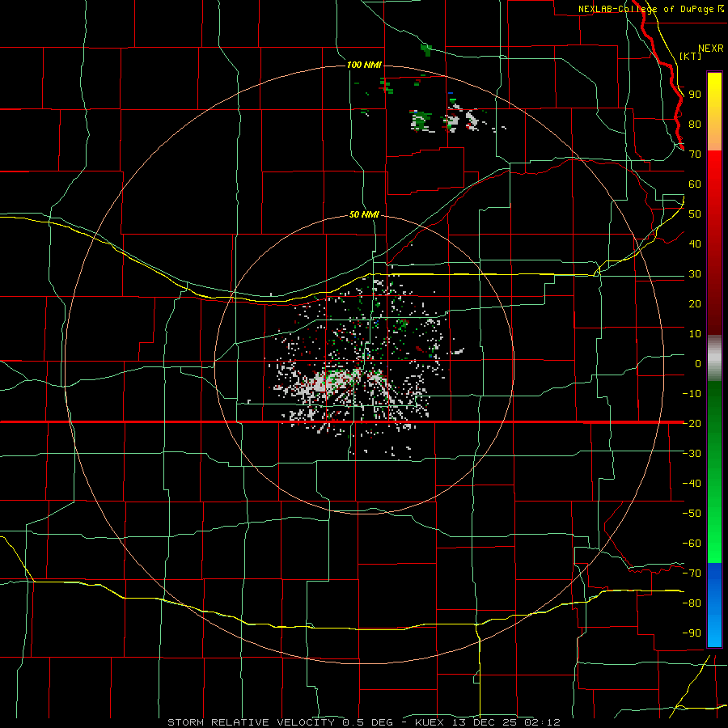Click the -70 value on the velocity scale
The image size is (728, 728).
692,573
